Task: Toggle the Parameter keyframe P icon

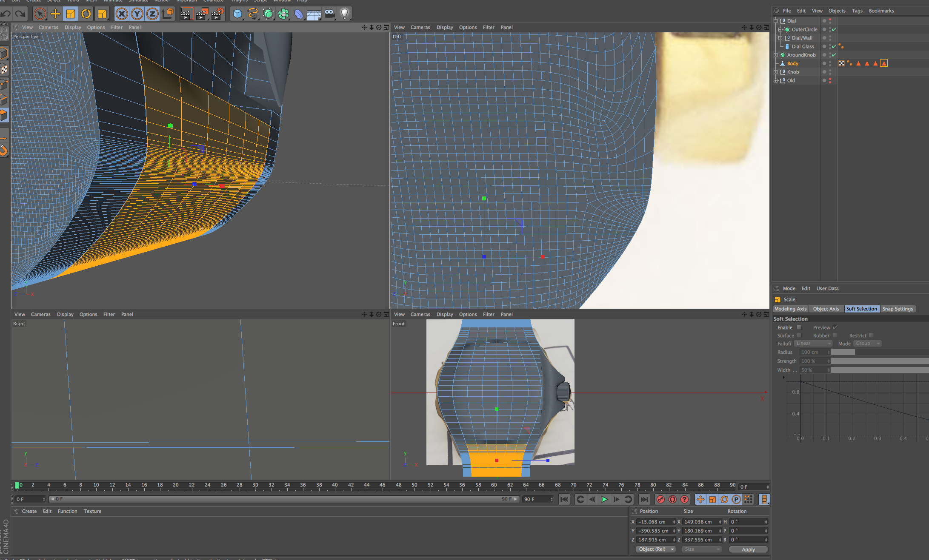Action: point(736,499)
